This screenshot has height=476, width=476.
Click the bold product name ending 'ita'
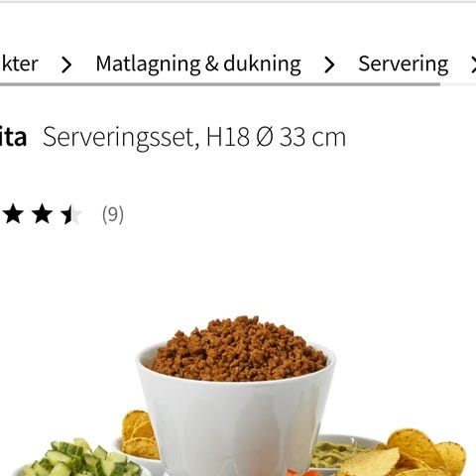coord(13,137)
